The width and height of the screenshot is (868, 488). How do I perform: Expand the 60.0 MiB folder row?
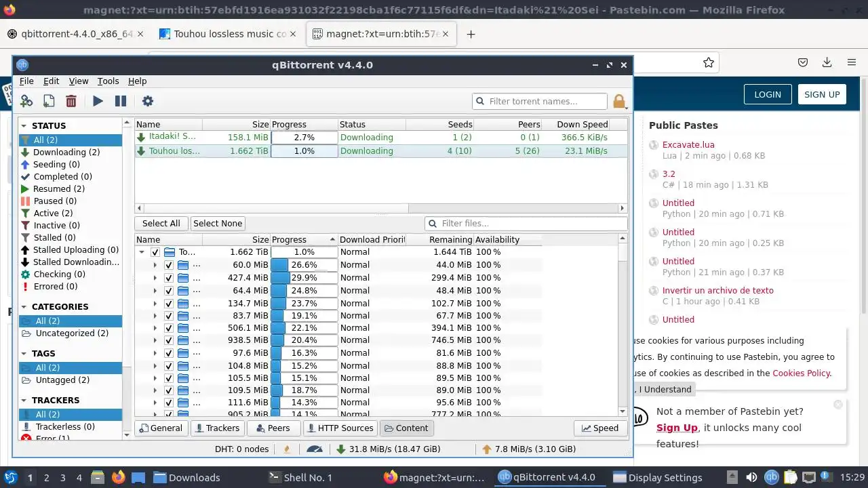[x=155, y=265]
